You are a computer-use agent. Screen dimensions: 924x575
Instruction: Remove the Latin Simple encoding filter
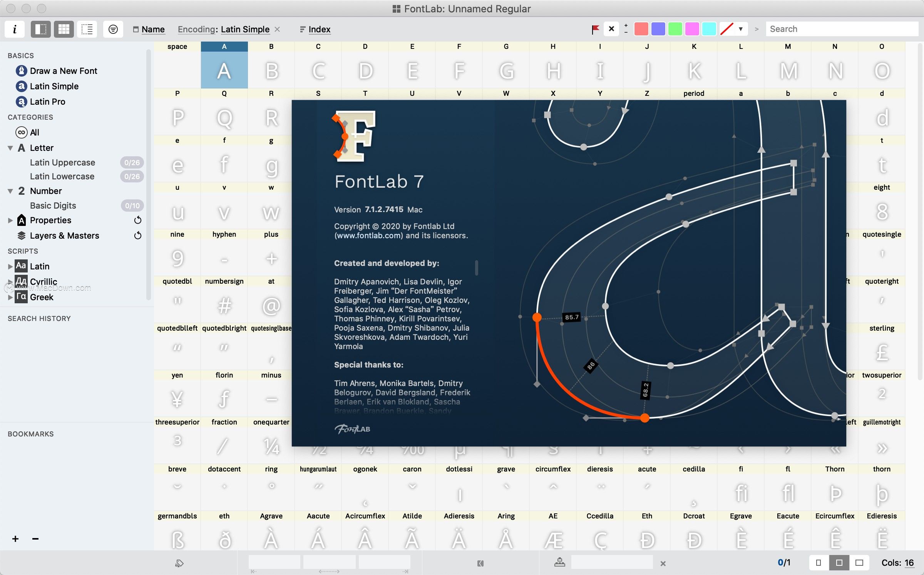277,29
